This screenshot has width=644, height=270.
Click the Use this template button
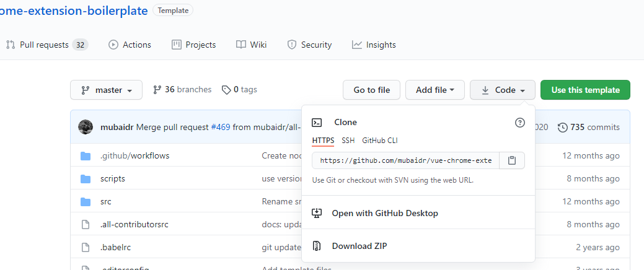pos(585,90)
